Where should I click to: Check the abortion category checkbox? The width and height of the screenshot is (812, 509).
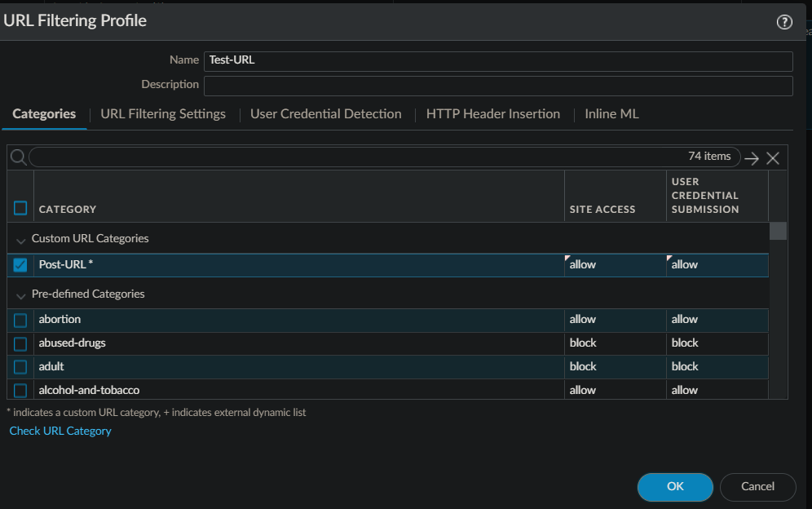[x=20, y=321]
